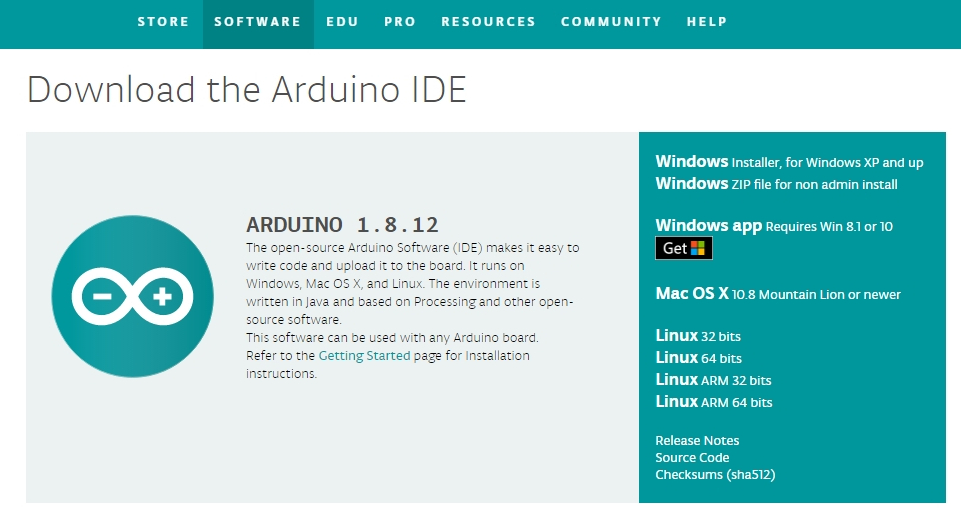961x522 pixels.
Task: Open the SOFTWARE menu
Action: click(x=257, y=22)
